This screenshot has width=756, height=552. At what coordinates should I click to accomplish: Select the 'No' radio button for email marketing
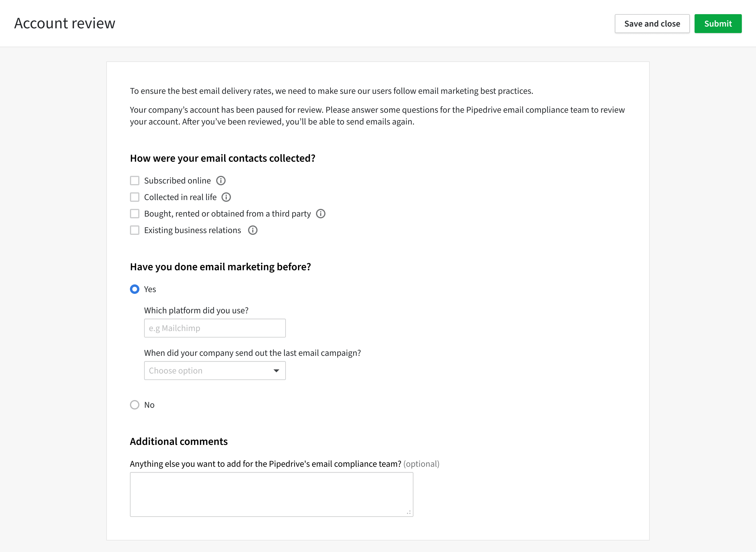click(134, 405)
